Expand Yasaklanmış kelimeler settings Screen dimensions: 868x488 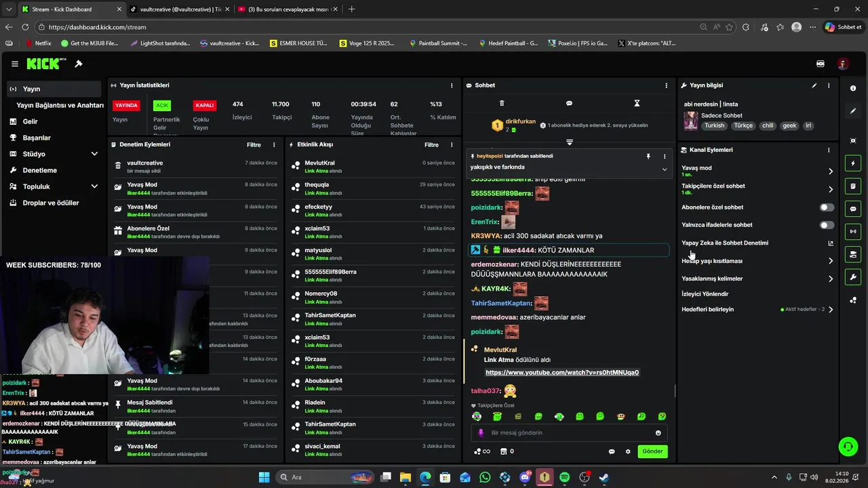pos(831,279)
